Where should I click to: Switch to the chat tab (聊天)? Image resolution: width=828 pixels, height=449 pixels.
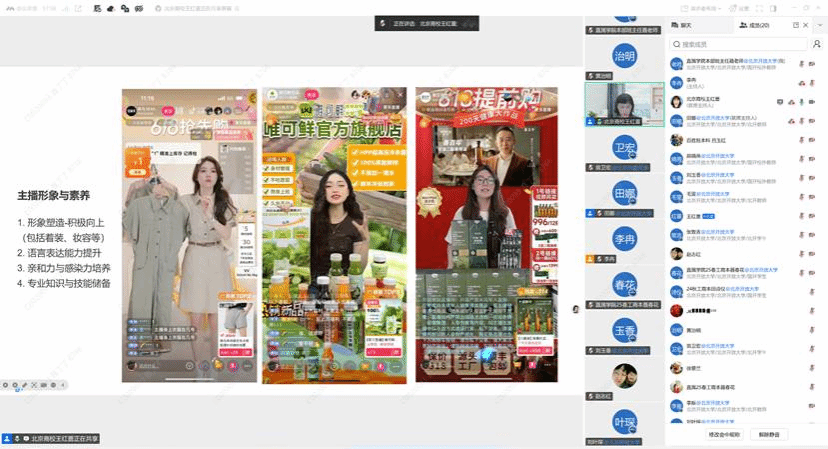tap(682, 25)
